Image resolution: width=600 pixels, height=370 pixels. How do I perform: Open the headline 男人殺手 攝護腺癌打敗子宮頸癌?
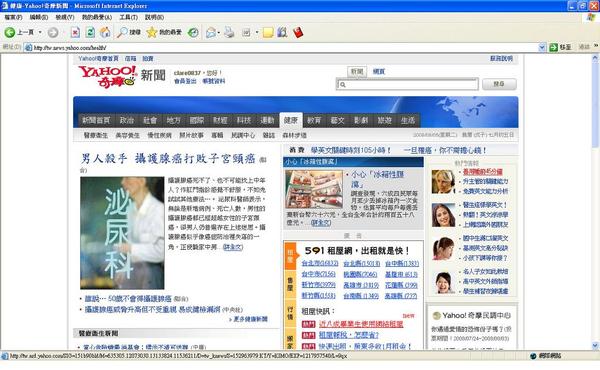[168, 158]
